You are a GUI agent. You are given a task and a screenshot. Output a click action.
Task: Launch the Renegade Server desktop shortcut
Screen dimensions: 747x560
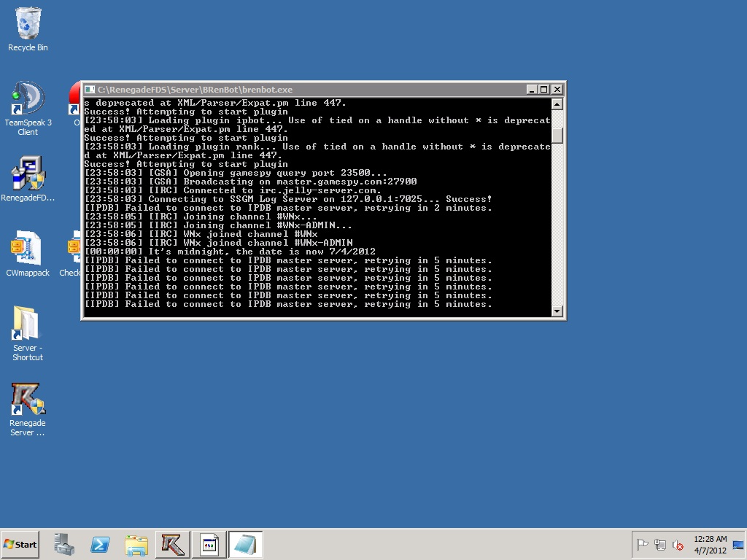click(x=28, y=400)
